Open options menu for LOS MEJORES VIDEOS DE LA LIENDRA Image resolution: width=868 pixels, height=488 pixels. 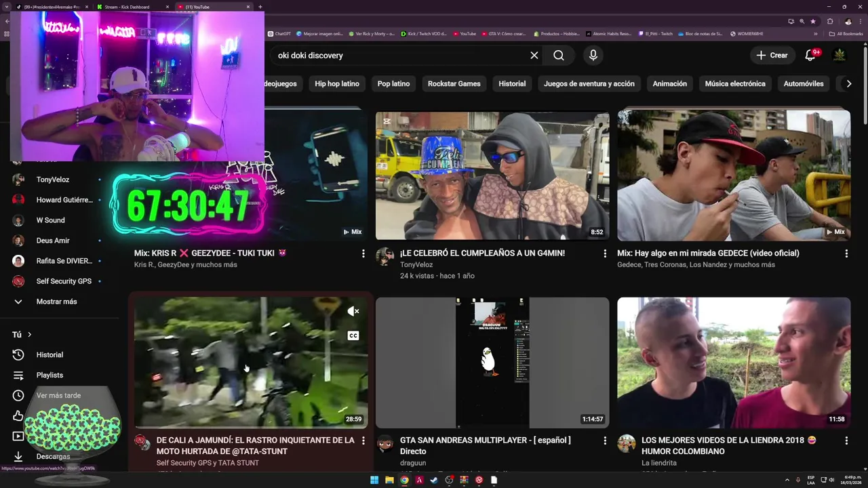click(846, 441)
